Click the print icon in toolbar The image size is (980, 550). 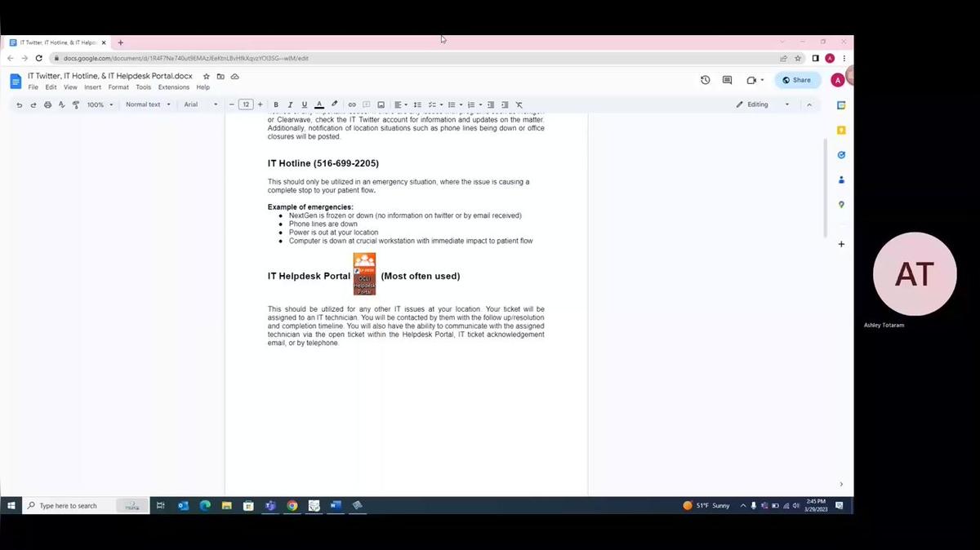pos(47,104)
